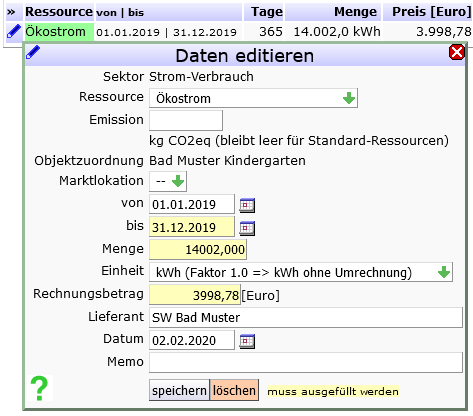Click the pencil edit icon beside Ökostrom row
Viewport: 473px width, 416px height.
point(14,32)
